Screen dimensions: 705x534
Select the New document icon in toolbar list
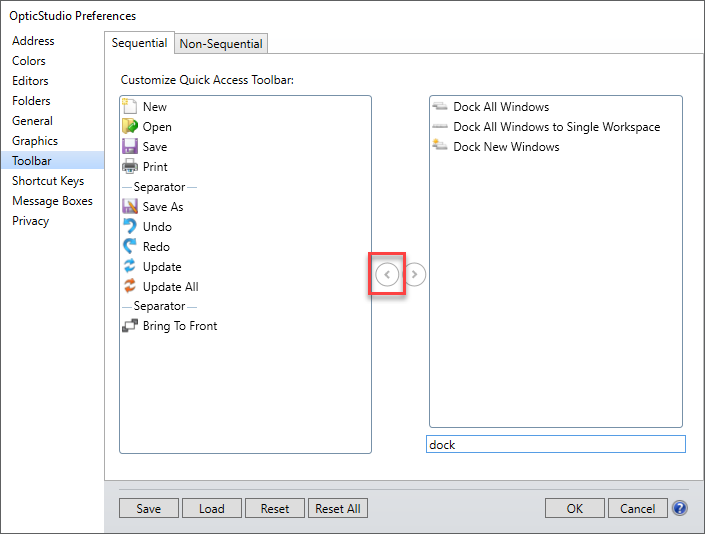[x=129, y=107]
